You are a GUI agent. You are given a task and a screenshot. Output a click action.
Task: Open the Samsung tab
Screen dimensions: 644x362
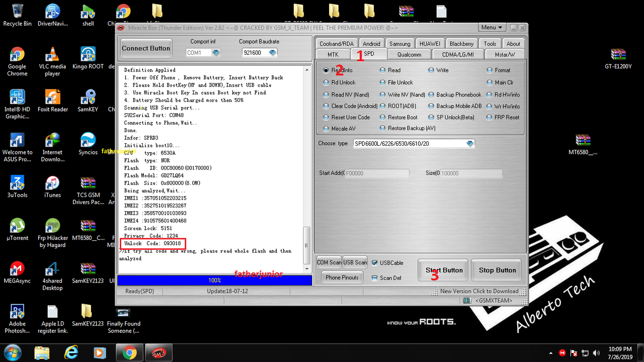[x=400, y=44]
